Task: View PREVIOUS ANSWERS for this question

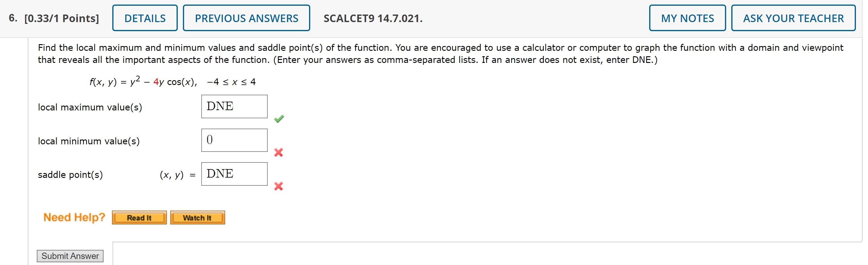Action: (247, 18)
